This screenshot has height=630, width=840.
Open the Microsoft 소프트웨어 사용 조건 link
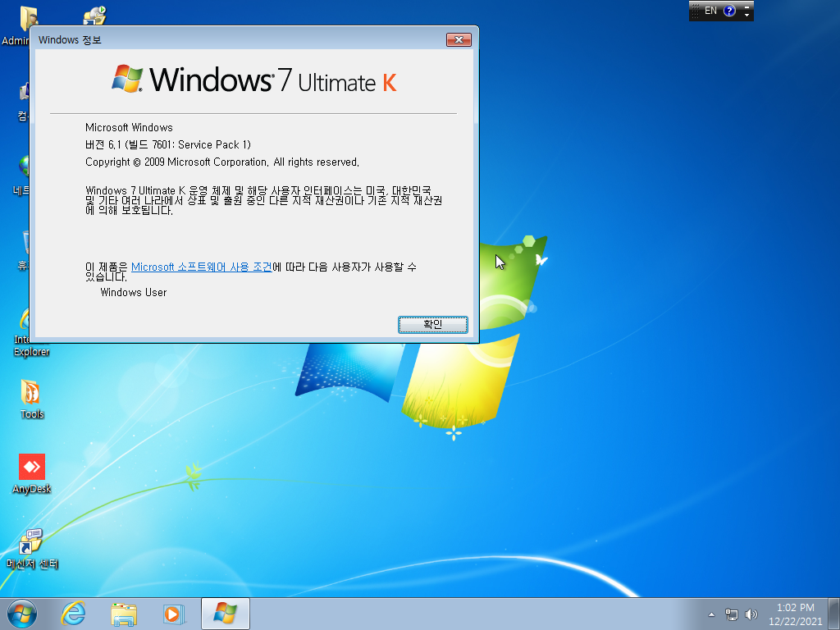[x=202, y=267]
